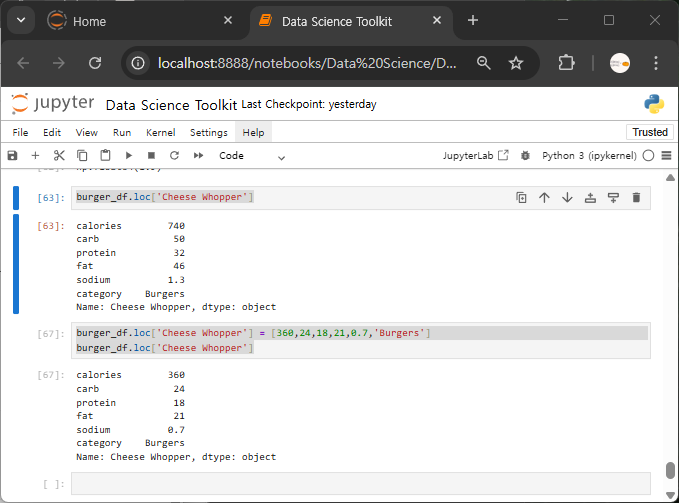Open the Run menu
This screenshot has width=679, height=503.
[x=122, y=132]
